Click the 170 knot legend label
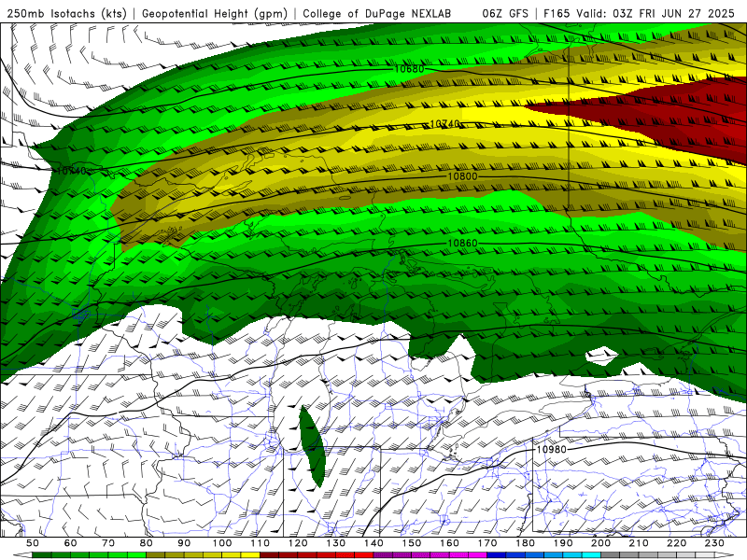 (487, 543)
